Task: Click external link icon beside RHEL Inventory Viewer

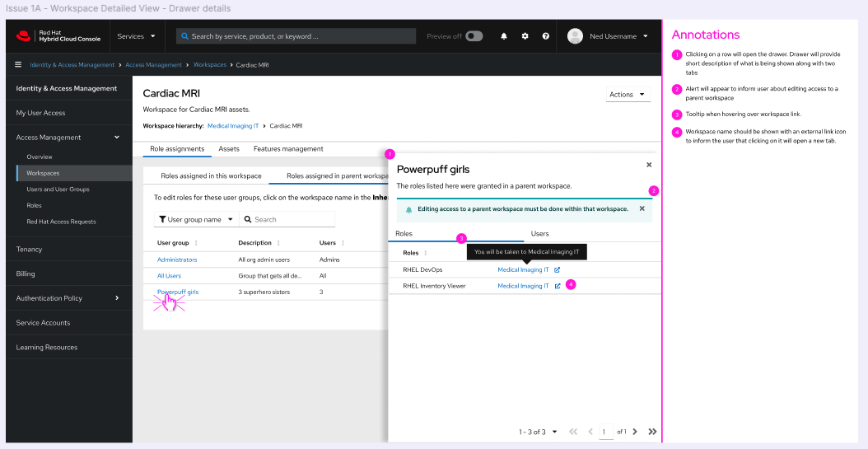Action: pyautogui.click(x=558, y=286)
